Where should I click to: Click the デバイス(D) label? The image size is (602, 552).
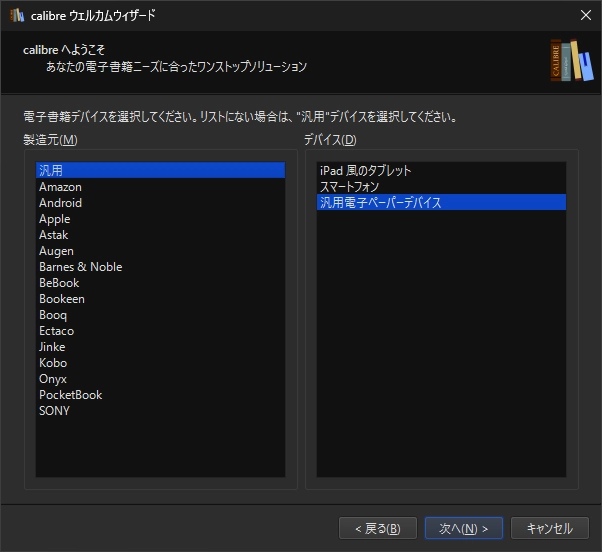[330, 140]
